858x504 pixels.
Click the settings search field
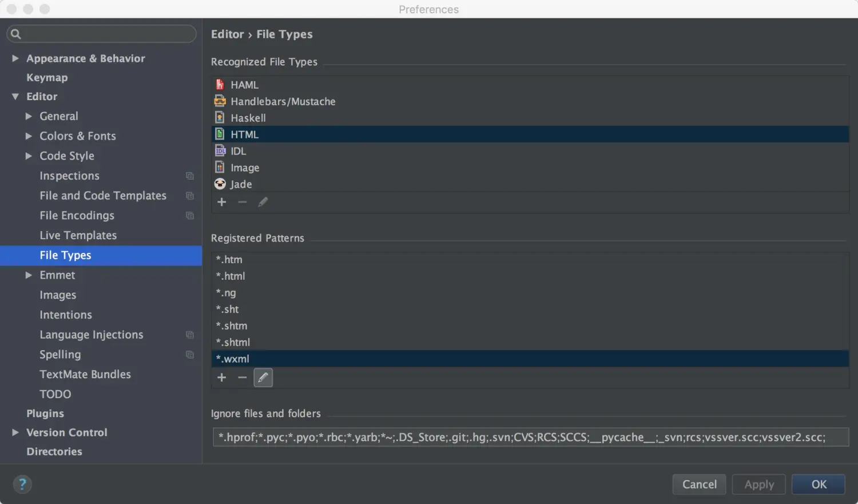click(102, 34)
